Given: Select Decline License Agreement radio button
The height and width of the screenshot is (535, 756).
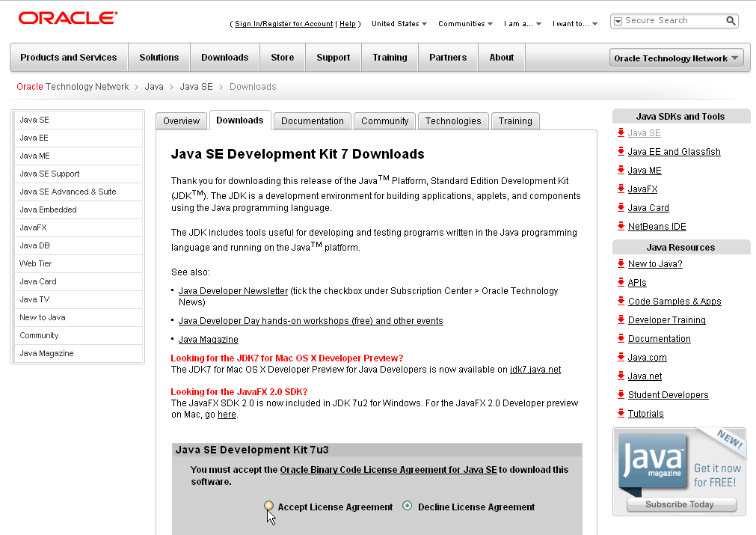Looking at the screenshot, I should [408, 506].
